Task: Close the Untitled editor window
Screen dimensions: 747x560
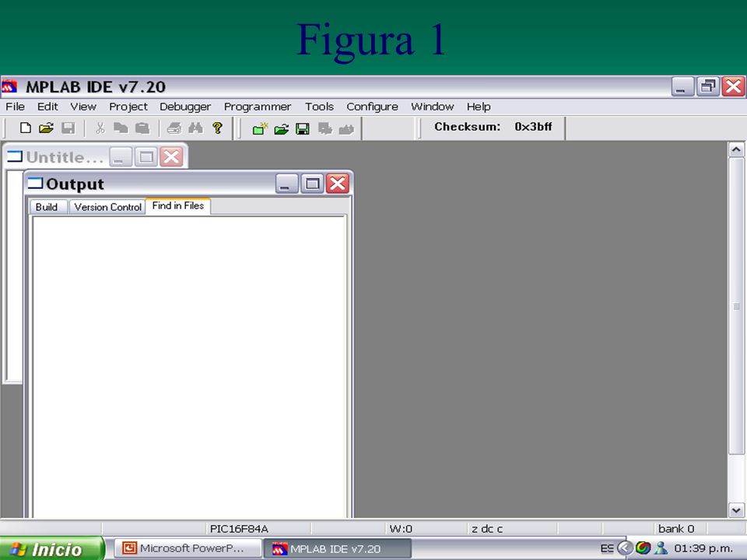Action: click(171, 156)
